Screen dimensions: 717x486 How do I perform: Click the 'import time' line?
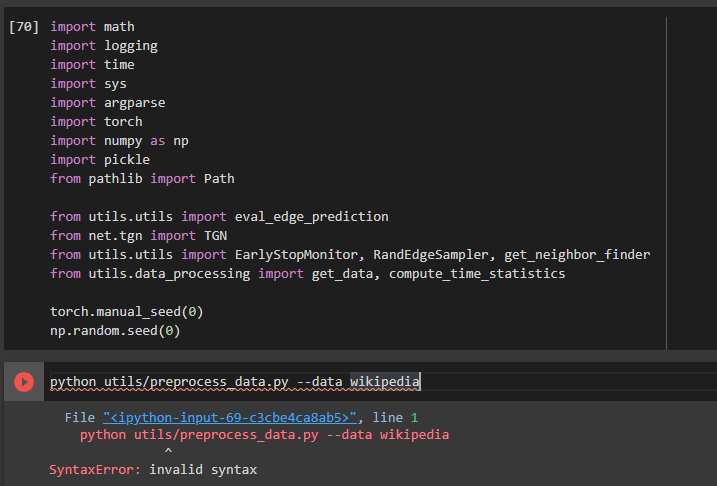tap(92, 64)
